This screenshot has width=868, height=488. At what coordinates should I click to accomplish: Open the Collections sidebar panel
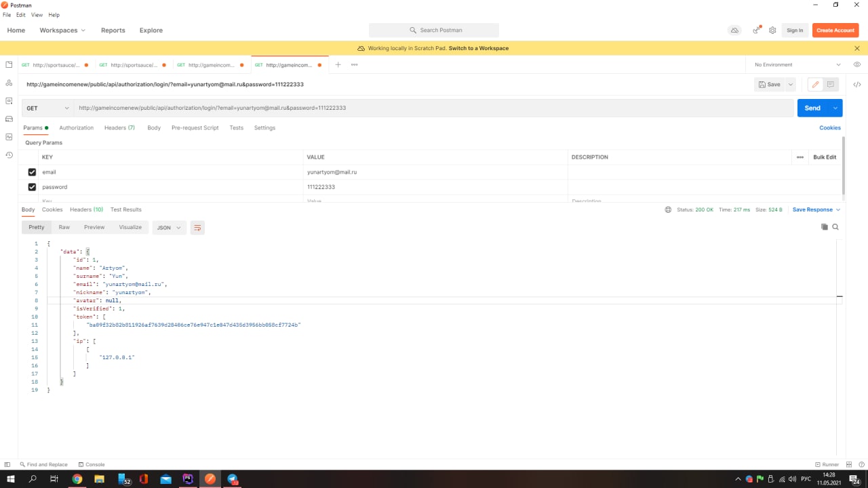pyautogui.click(x=9, y=64)
